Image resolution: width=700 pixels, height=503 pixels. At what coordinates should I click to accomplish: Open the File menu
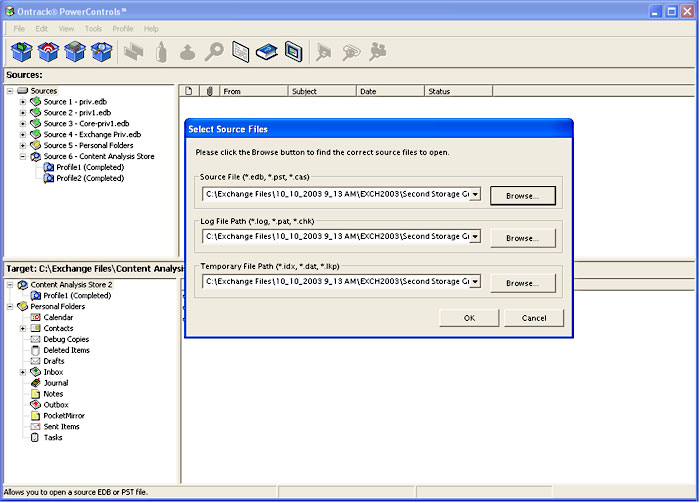coord(19,29)
